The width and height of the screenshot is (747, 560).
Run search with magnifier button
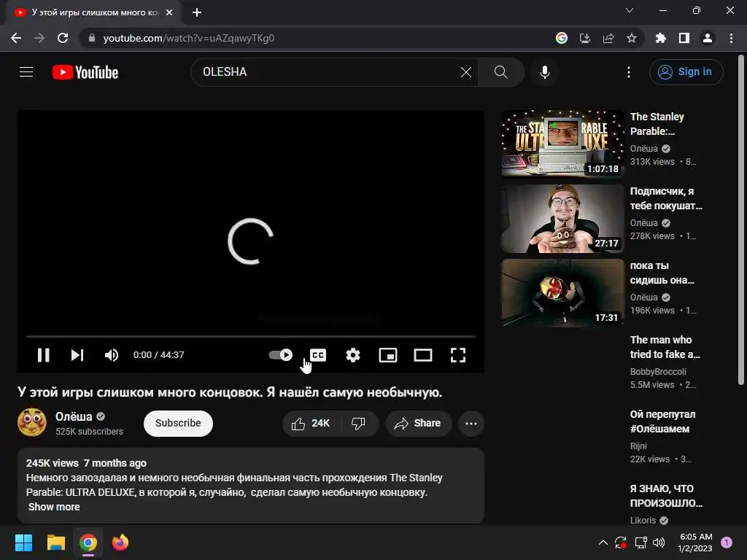click(x=500, y=72)
